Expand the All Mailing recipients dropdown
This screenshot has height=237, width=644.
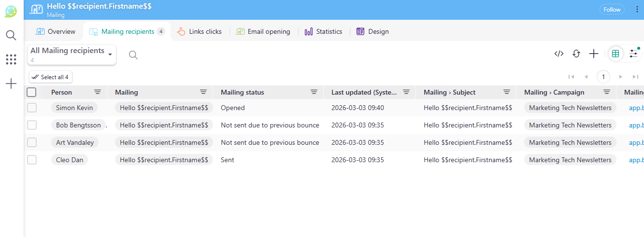tap(72, 55)
